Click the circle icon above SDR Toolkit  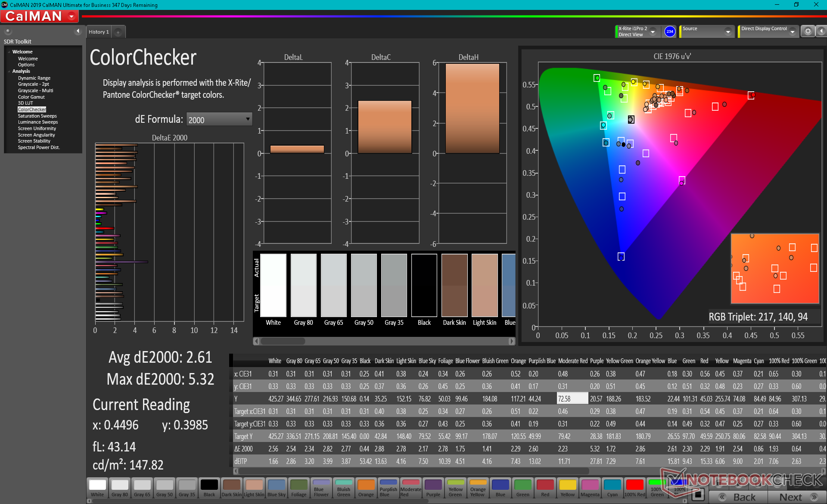pyautogui.click(x=8, y=31)
